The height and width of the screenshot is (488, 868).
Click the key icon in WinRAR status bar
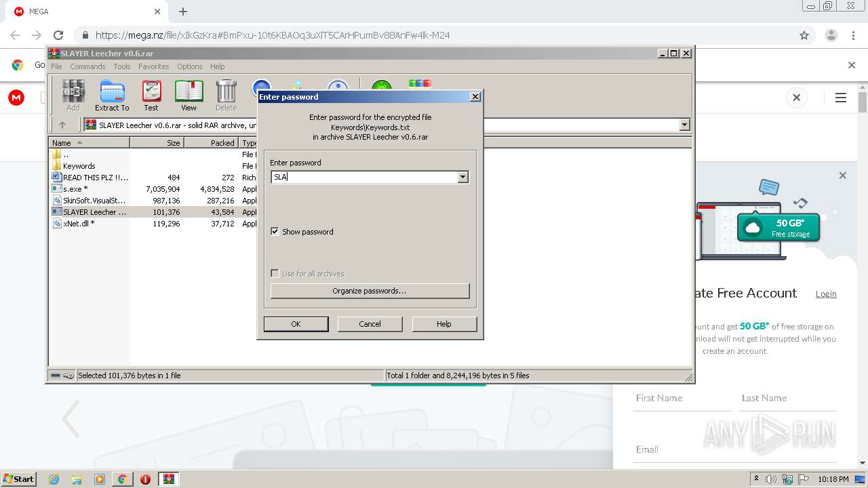(68, 375)
